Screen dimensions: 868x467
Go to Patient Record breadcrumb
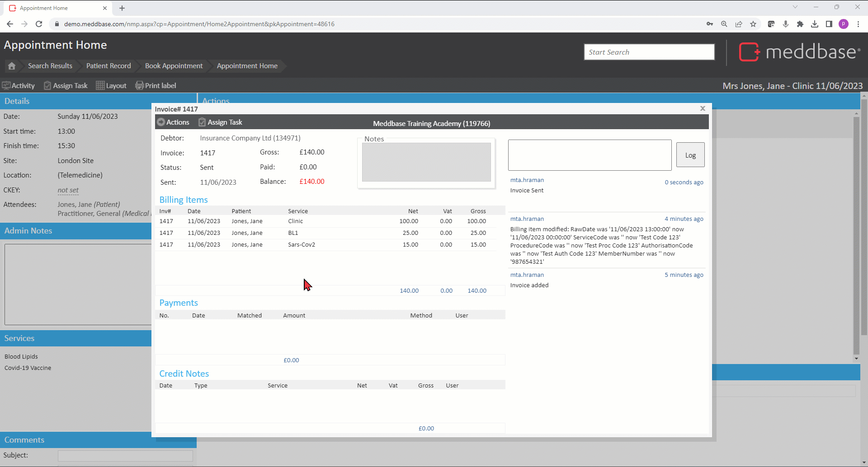tap(108, 66)
